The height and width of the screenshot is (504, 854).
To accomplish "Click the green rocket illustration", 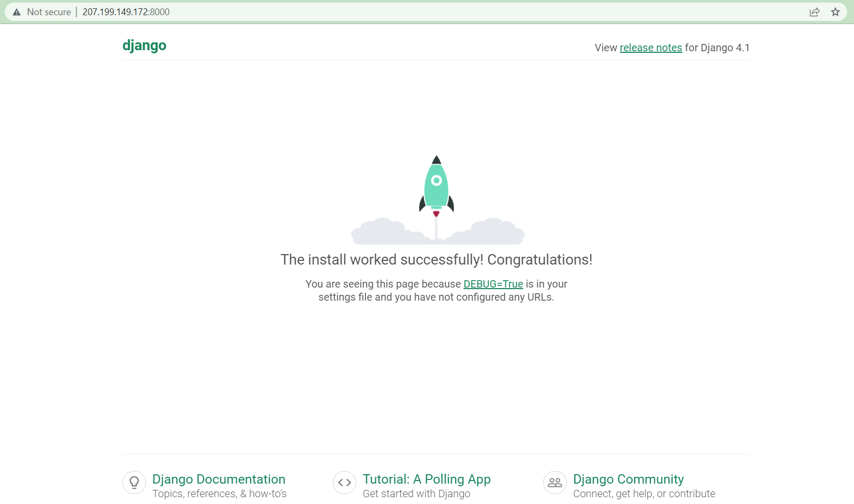I will [x=436, y=186].
